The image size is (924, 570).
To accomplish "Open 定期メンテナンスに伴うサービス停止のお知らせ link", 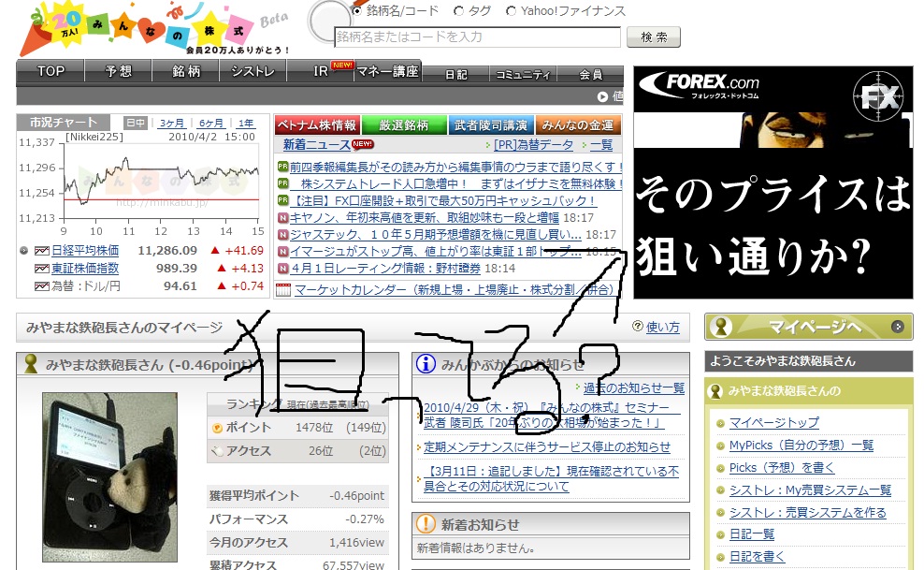I will click(547, 446).
